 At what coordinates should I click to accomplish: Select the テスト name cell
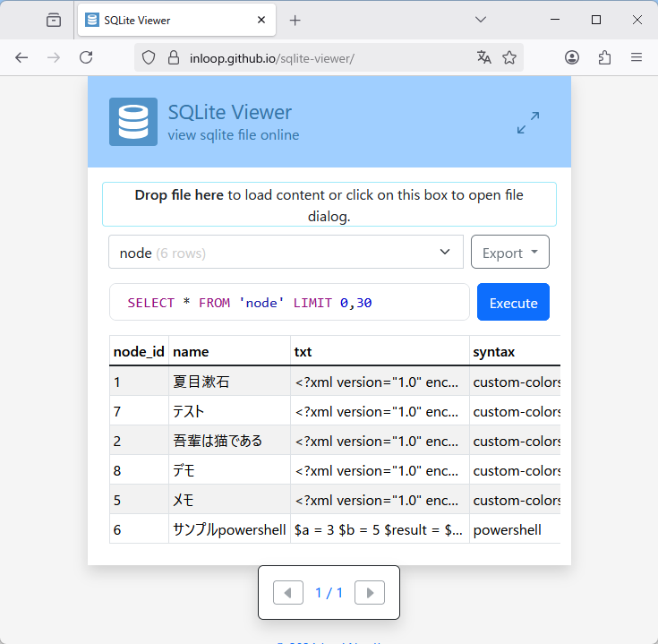coord(229,411)
